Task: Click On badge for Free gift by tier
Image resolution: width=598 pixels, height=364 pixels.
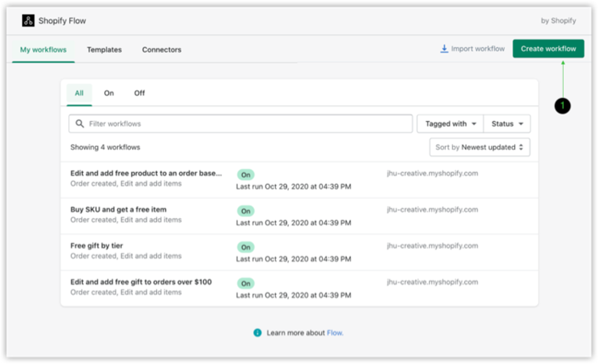Action: coord(245,247)
